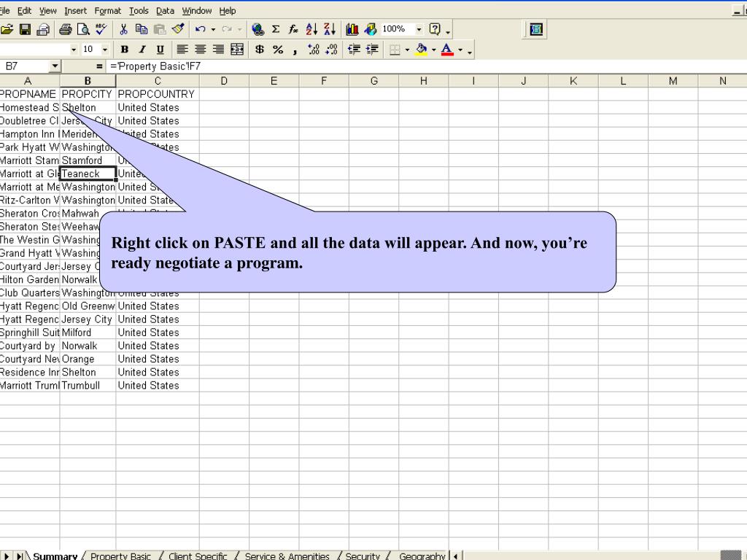
Task: Open the Edit menu
Action: [x=24, y=10]
